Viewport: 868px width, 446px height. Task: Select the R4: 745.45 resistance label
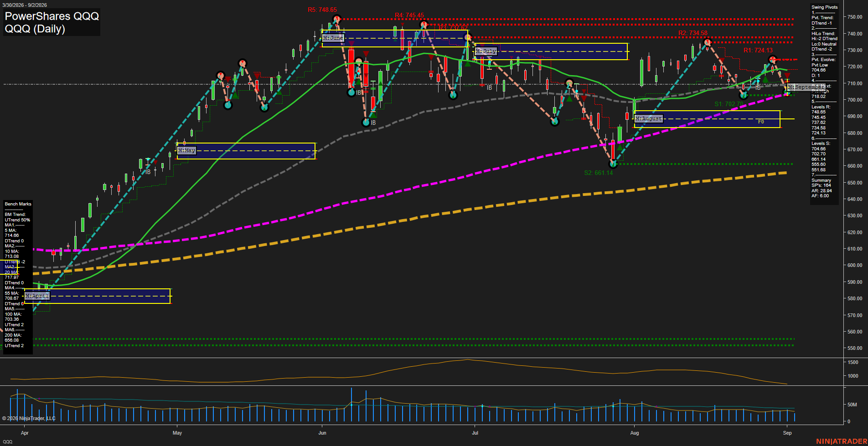(409, 15)
